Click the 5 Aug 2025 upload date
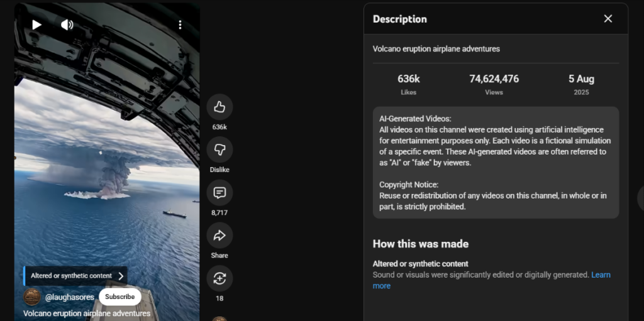This screenshot has height=321, width=644. coord(581,79)
